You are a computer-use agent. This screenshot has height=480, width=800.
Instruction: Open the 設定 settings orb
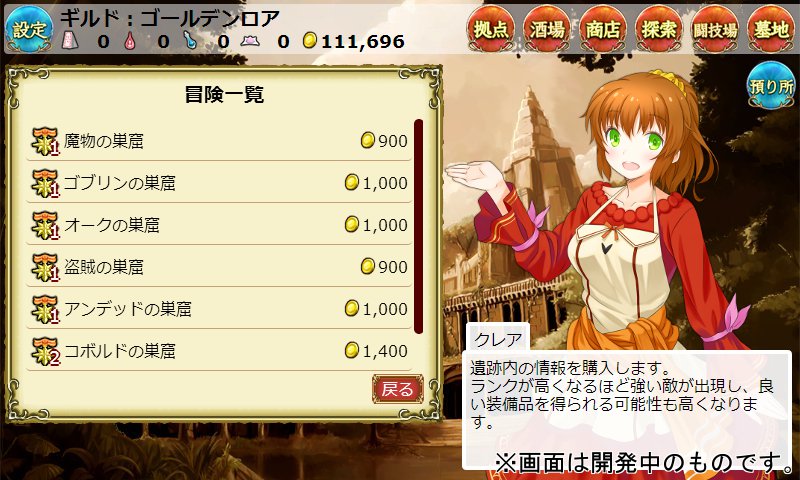tap(29, 29)
